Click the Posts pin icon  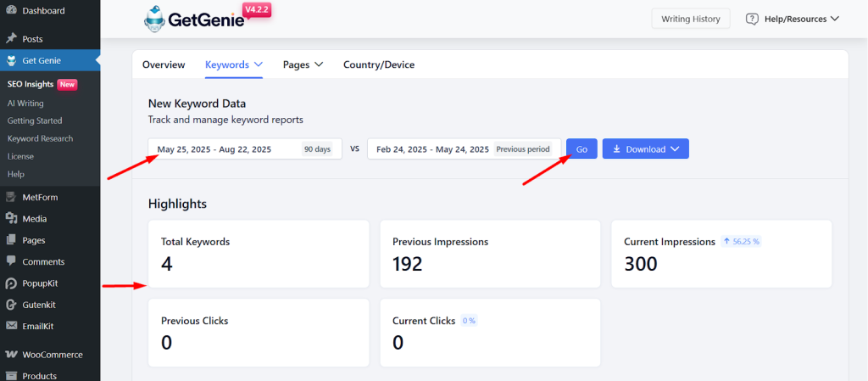[11, 39]
